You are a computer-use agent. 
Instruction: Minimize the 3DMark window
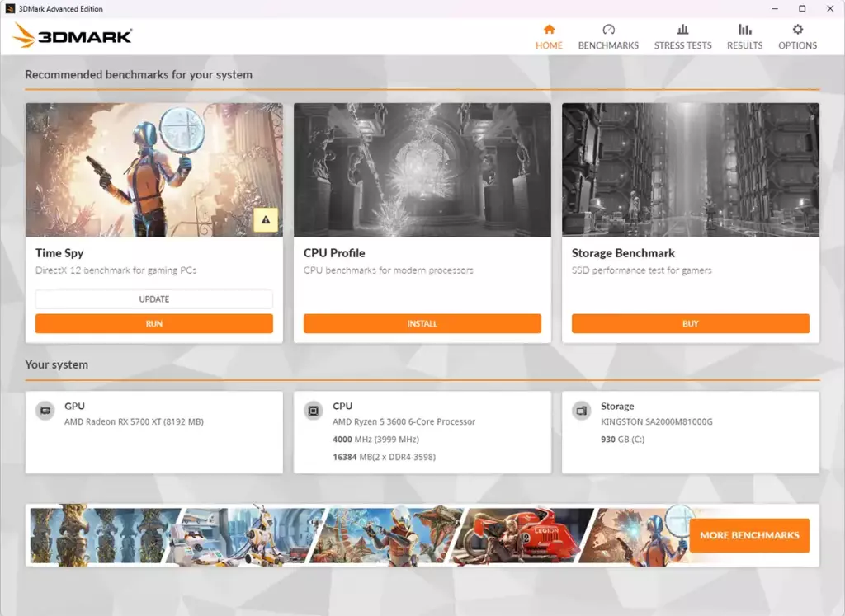tap(775, 8)
